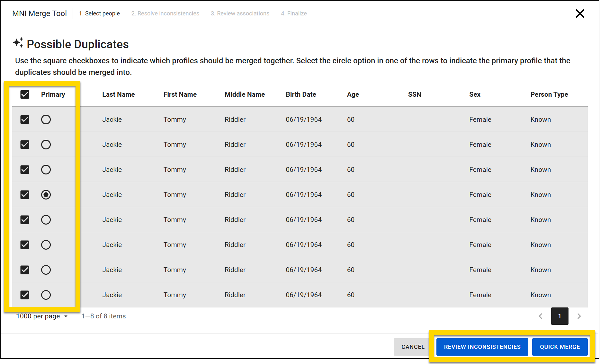The width and height of the screenshot is (600, 364).
Task: Cancel the merge operation
Action: point(413,347)
